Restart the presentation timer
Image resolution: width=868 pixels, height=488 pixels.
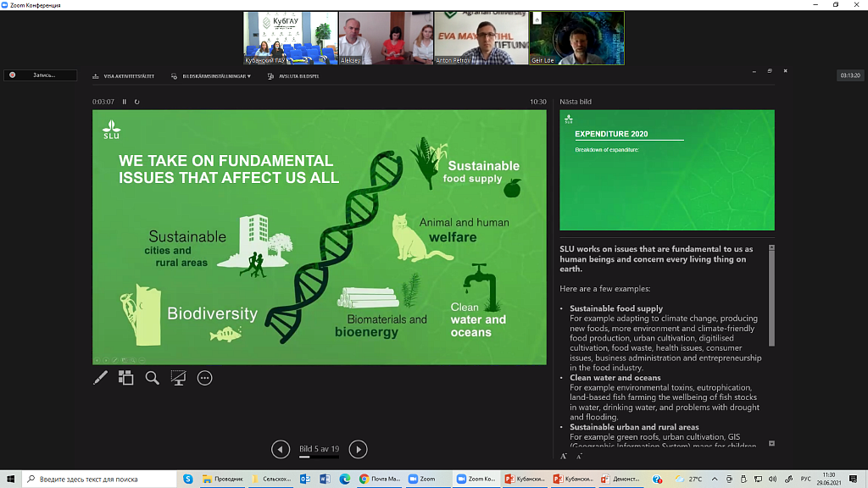[x=137, y=102]
